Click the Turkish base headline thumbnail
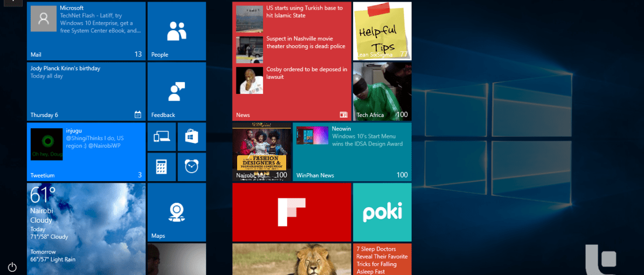Viewport: 644px width, 275px height. (250, 19)
